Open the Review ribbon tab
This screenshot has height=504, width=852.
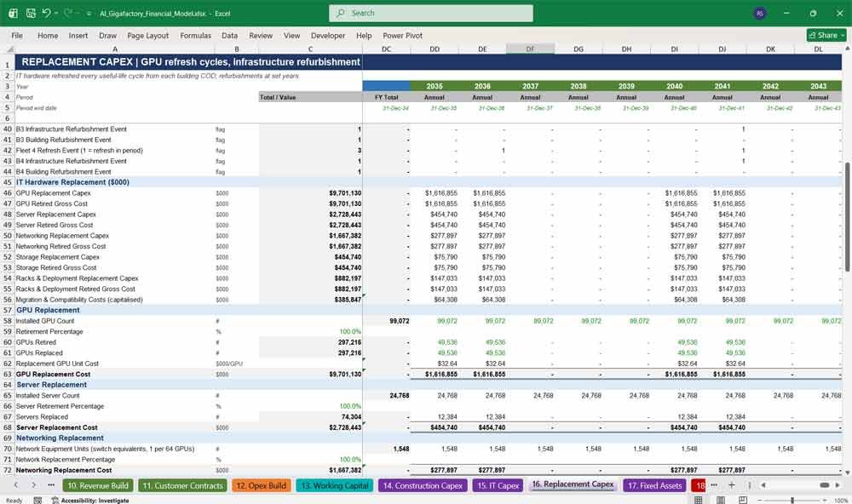261,35
